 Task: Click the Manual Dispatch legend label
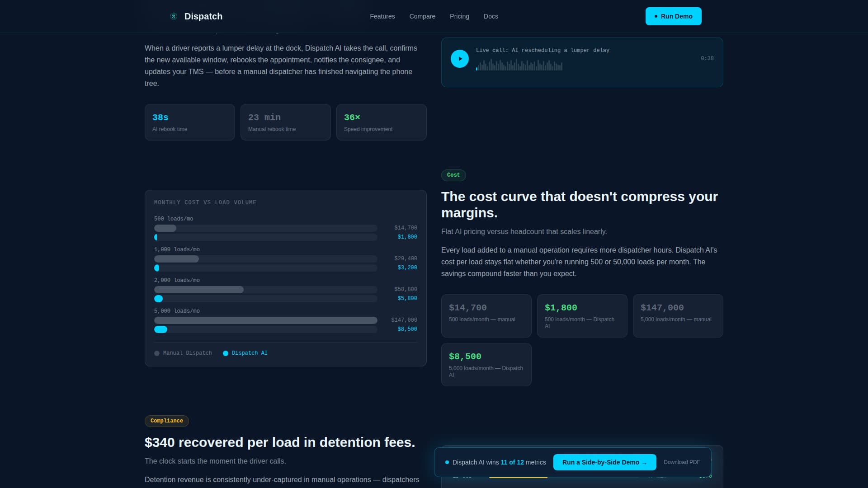coord(188,353)
